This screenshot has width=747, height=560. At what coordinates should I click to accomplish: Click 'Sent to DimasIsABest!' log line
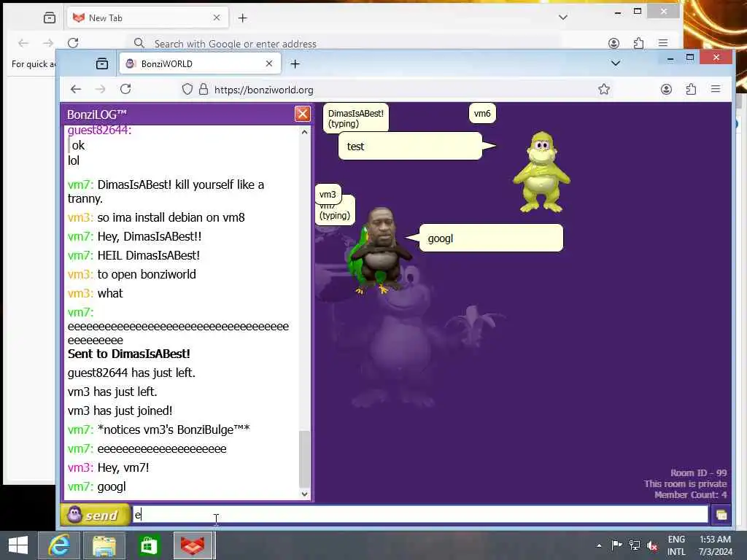coord(128,354)
